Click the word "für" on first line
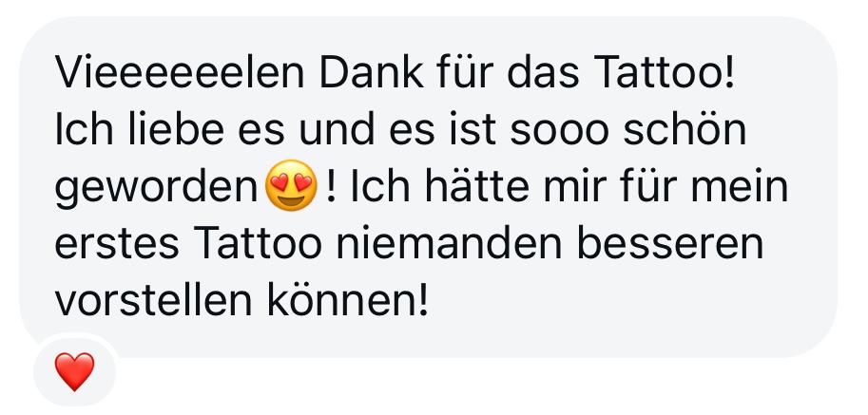 tap(464, 72)
